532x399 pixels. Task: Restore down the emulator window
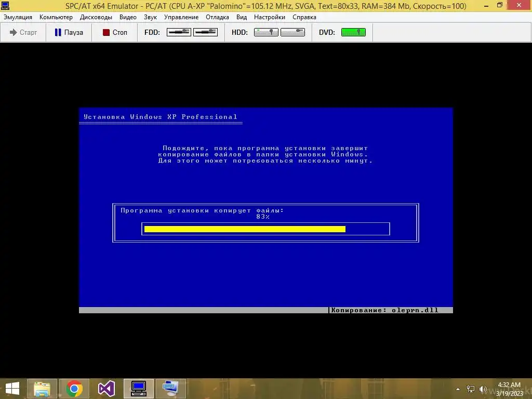pos(500,5)
